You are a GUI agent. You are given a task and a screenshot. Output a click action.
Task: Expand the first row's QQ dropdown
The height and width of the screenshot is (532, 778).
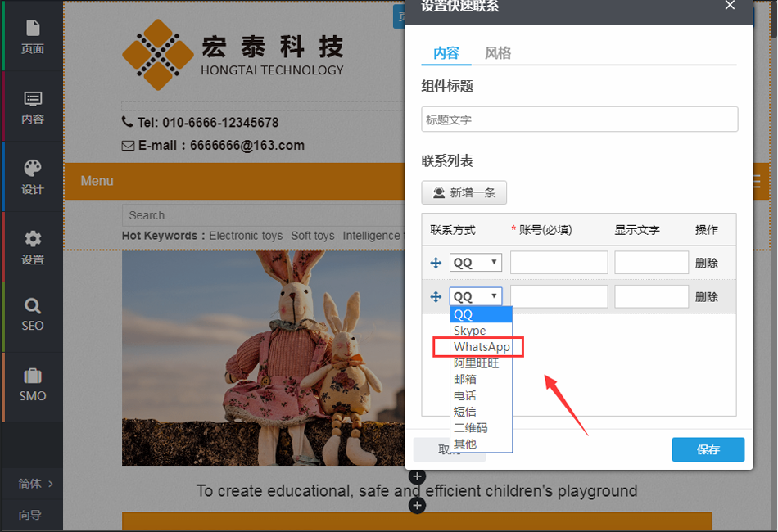pyautogui.click(x=476, y=263)
